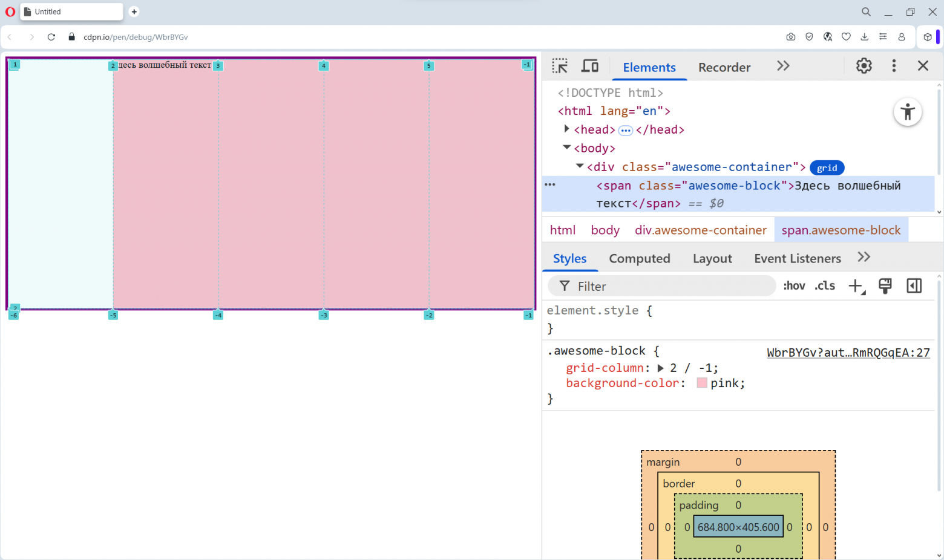944x560 pixels.
Task: Expand the head element in DOM tree
Action: 566,129
